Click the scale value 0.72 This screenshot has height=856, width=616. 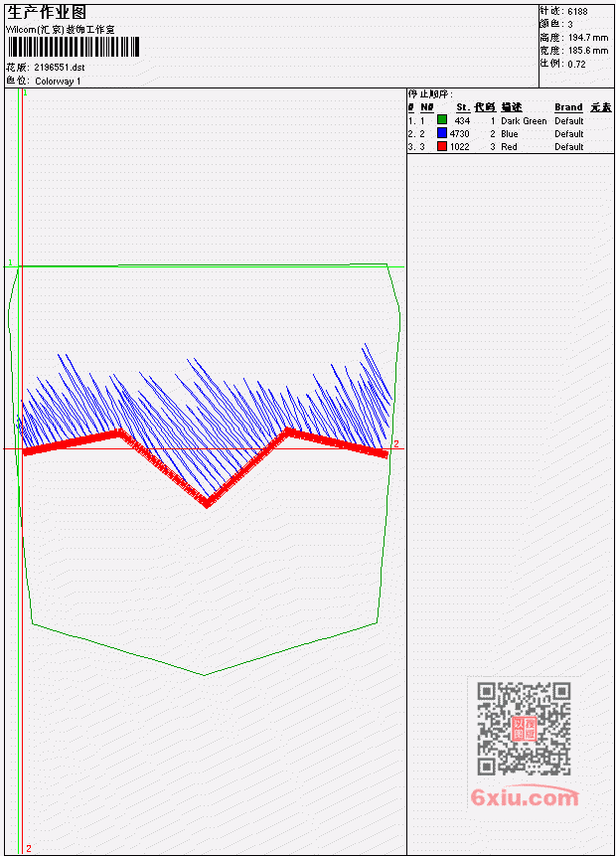coord(576,65)
